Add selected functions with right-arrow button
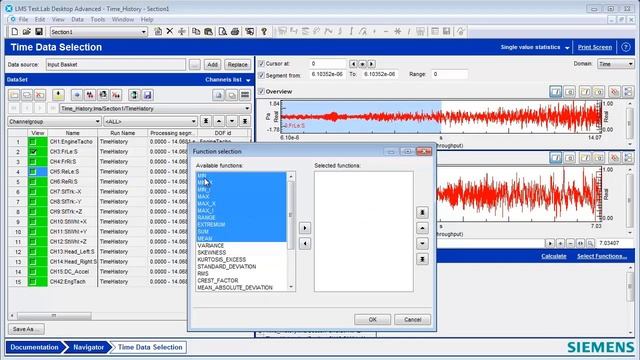Viewport: 640px width, 360px height. [x=305, y=228]
